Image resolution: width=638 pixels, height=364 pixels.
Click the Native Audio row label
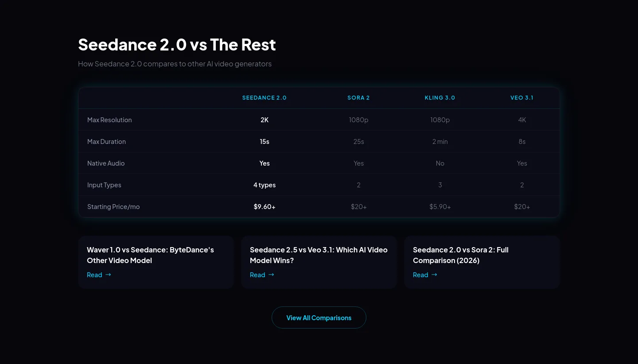[106, 163]
